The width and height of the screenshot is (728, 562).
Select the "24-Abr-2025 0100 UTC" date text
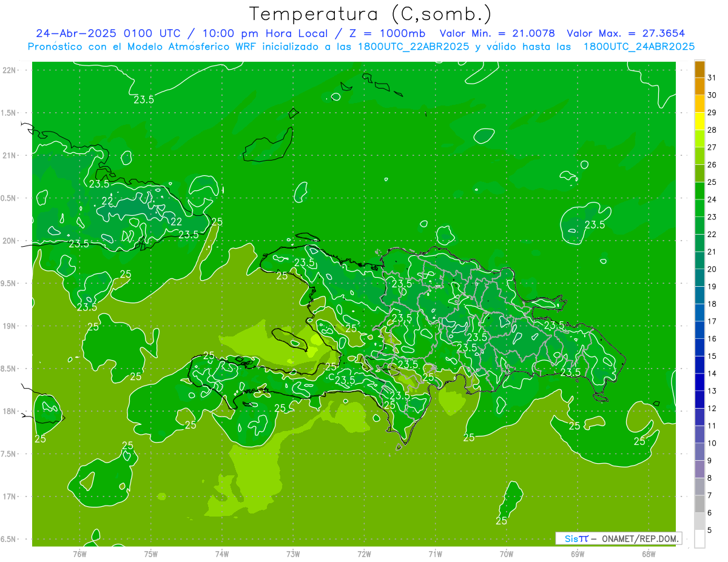coord(107,33)
